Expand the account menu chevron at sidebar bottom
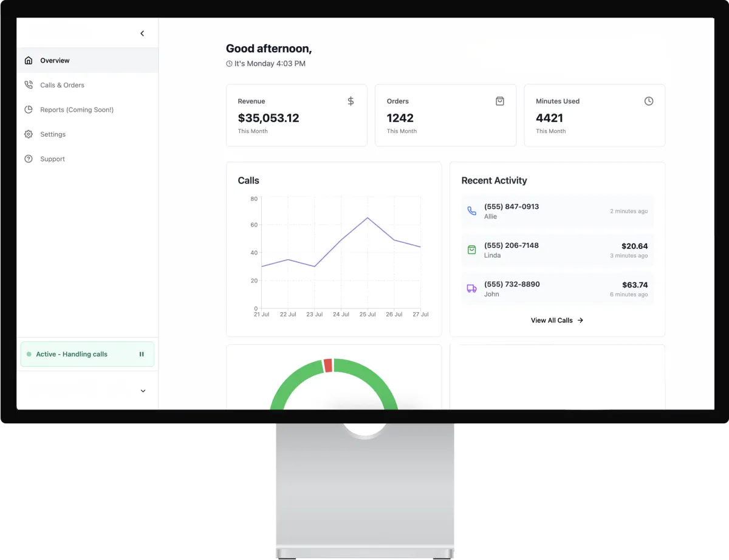This screenshot has height=560, width=729. (x=143, y=391)
